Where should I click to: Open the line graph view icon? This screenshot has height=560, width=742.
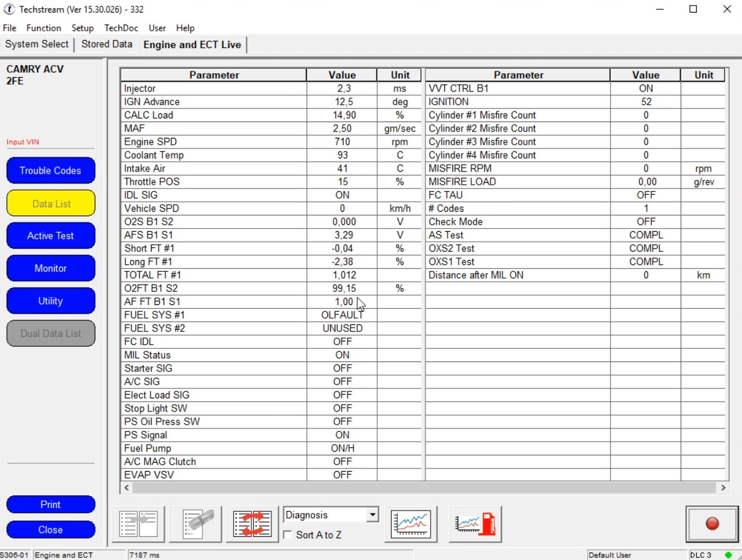pyautogui.click(x=410, y=524)
